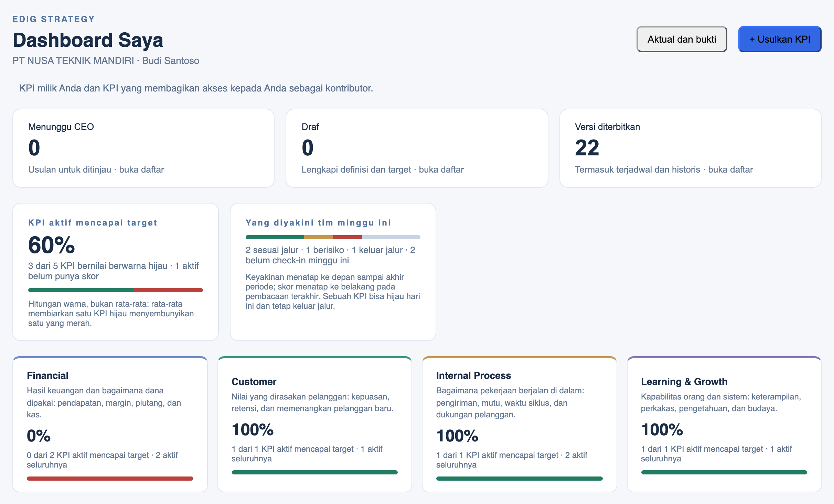Viewport: 834px width, 504px height.
Task: Click the value 22 in Versi diterbitkan
Action: coord(587,148)
